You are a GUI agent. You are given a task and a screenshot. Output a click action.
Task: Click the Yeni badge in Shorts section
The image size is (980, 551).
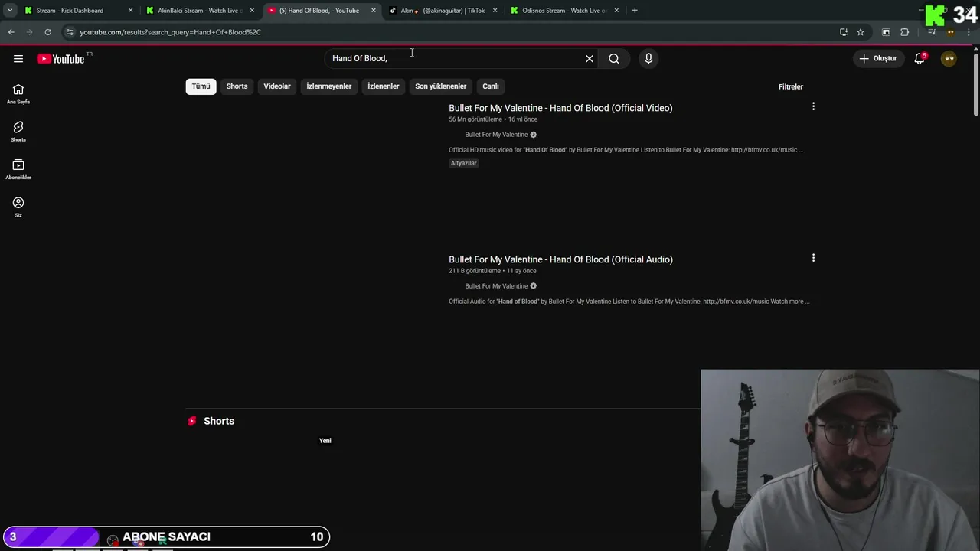pyautogui.click(x=325, y=441)
